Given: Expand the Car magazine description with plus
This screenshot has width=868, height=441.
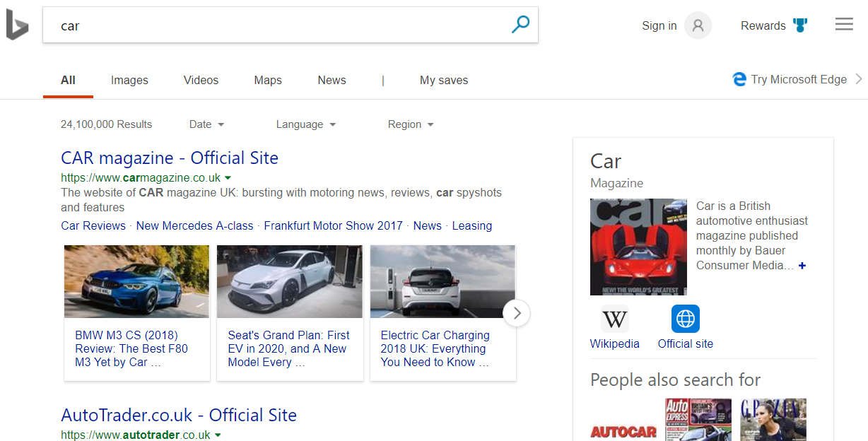Looking at the screenshot, I should pos(802,266).
